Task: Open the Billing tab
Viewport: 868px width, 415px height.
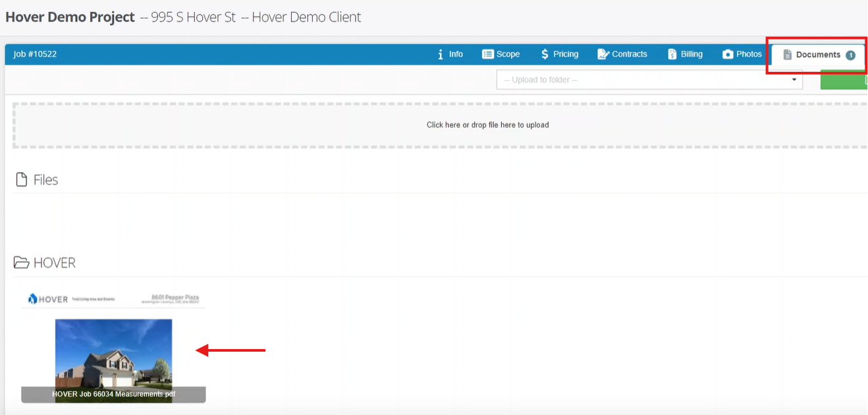Action: (685, 54)
